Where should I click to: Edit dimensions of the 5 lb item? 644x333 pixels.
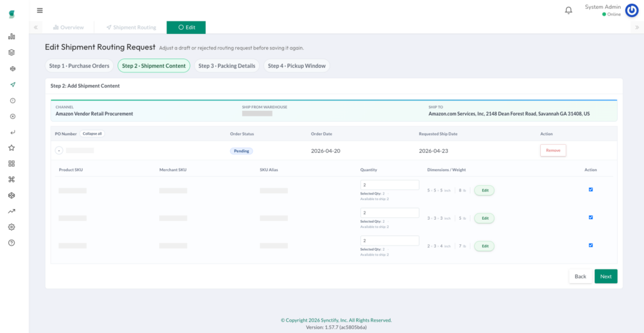[x=485, y=218]
